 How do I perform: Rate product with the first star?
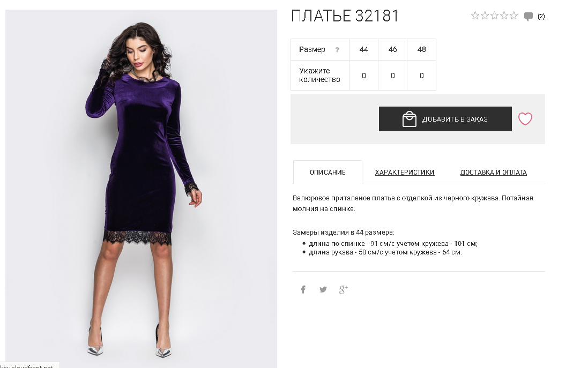[475, 16]
